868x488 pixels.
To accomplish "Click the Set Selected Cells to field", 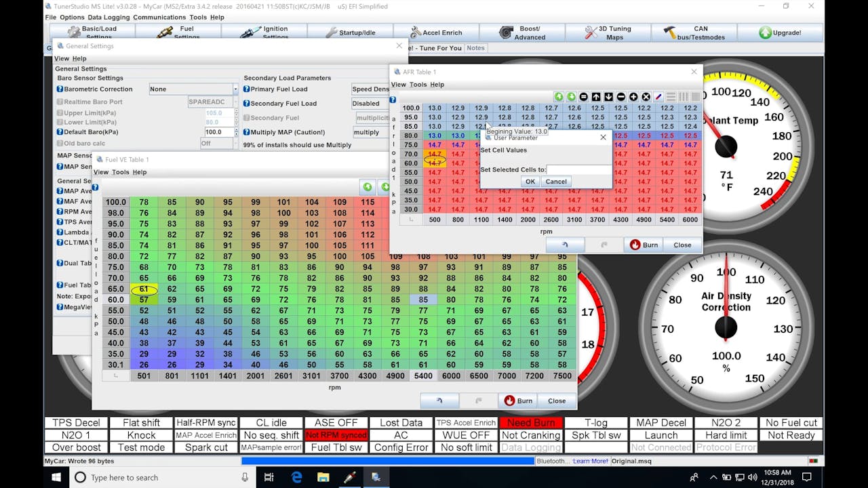I will pyautogui.click(x=578, y=169).
